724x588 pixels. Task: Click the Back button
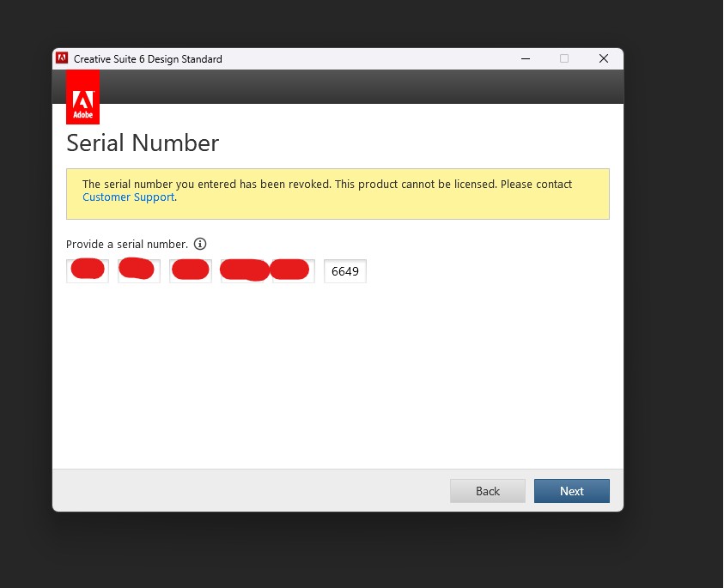tap(487, 490)
